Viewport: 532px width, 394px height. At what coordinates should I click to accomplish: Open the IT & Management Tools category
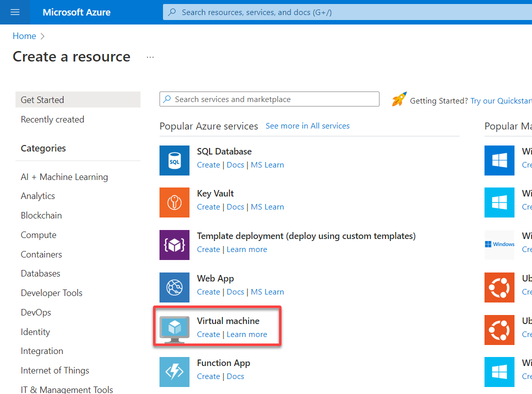click(x=66, y=389)
